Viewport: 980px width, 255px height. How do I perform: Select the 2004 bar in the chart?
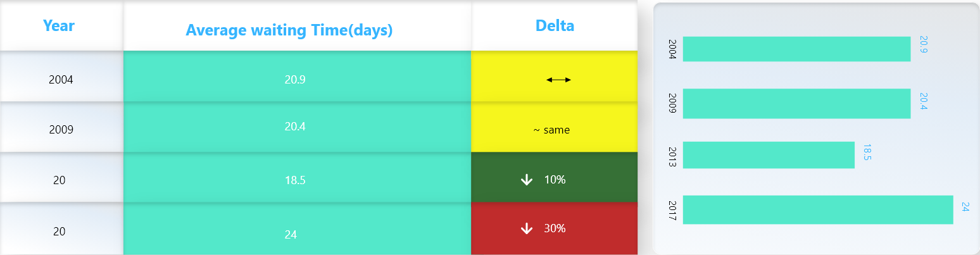click(x=796, y=49)
